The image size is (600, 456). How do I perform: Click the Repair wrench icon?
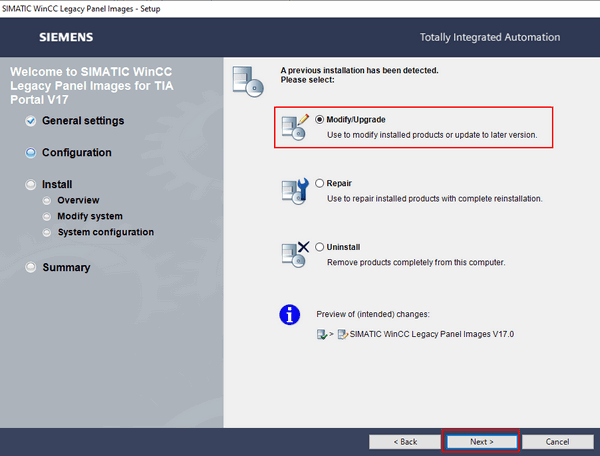[295, 191]
